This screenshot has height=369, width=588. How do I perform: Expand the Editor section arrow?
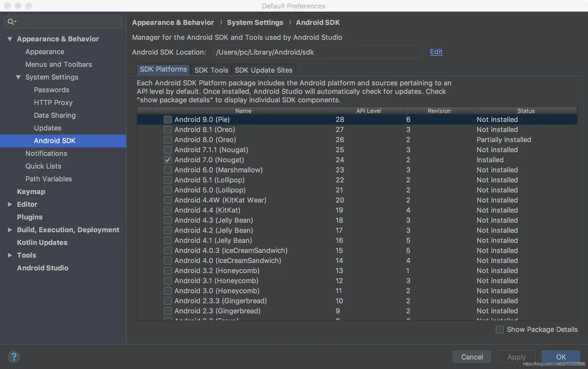click(x=10, y=205)
